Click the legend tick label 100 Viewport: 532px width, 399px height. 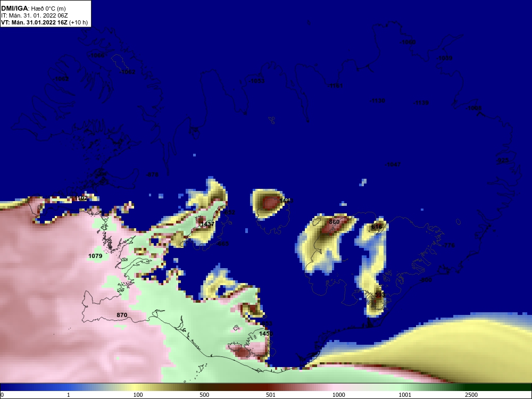click(x=138, y=395)
